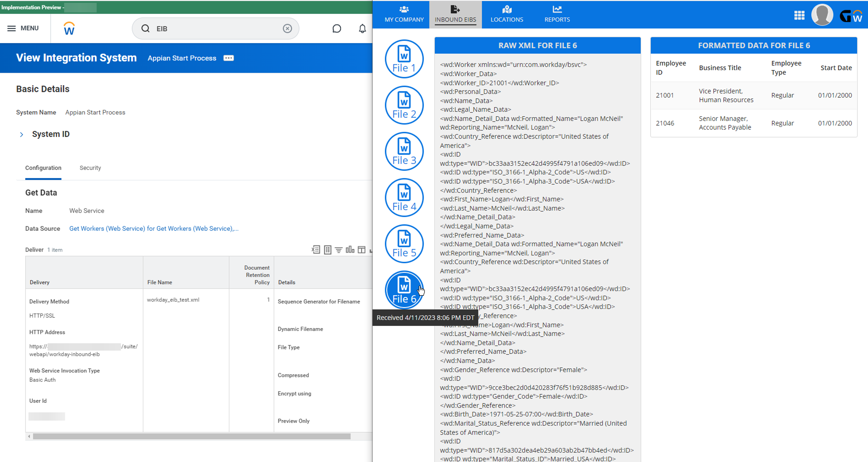Click the Workday logo home icon

pos(69,29)
